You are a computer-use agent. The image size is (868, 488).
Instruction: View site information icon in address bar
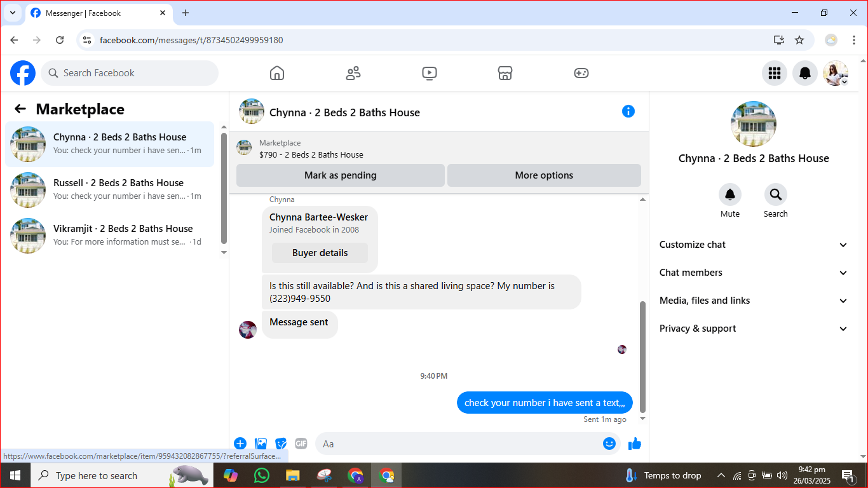[x=88, y=40]
